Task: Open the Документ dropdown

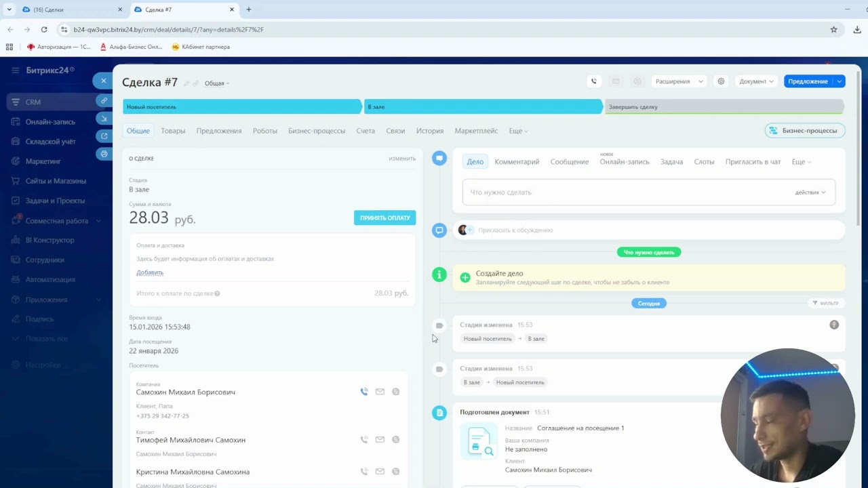Action: [x=756, y=81]
